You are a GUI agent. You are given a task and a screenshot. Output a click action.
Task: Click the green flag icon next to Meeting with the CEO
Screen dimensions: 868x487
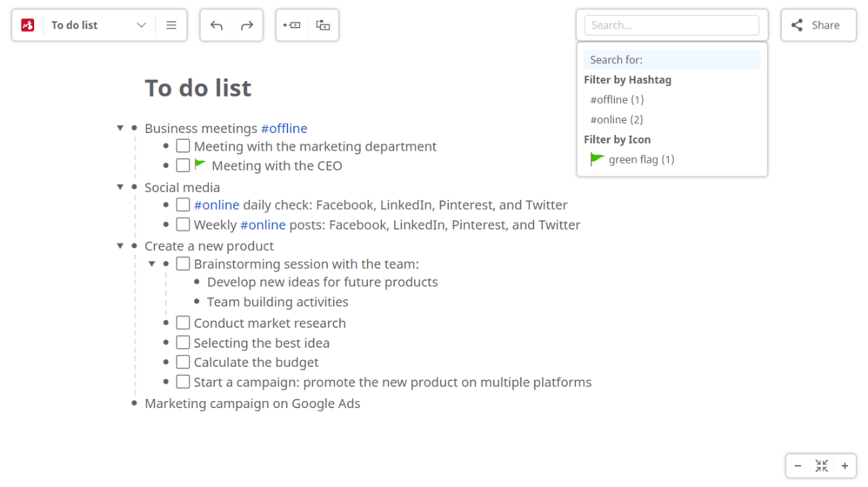click(x=200, y=165)
